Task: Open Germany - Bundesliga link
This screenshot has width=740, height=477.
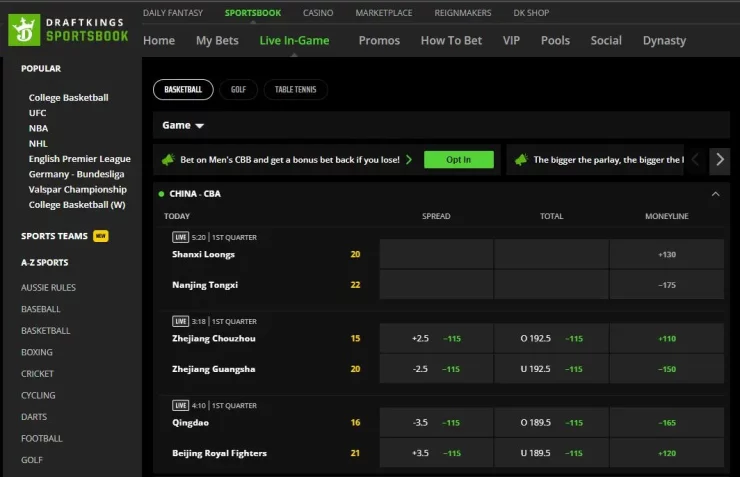Action: [76, 174]
